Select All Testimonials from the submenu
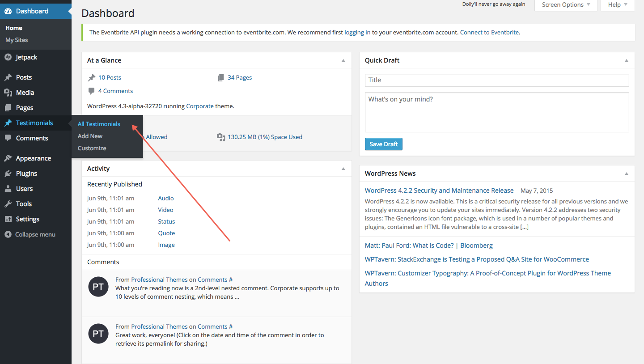 click(x=99, y=124)
